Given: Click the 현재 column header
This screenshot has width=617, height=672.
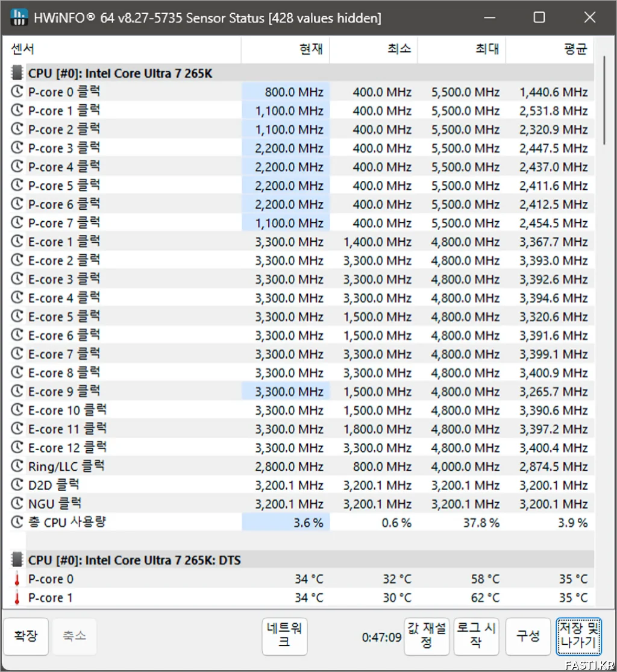Looking at the screenshot, I should 286,49.
